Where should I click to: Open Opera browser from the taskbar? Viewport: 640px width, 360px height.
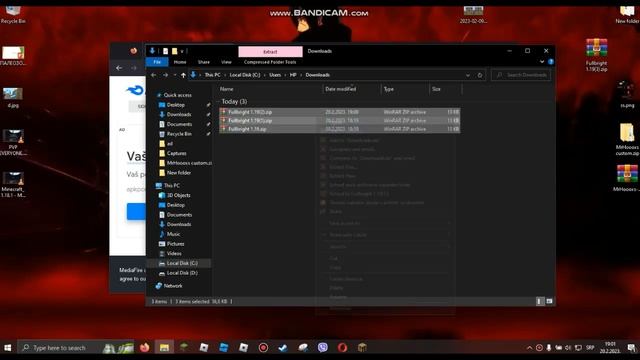pyautogui.click(x=342, y=348)
